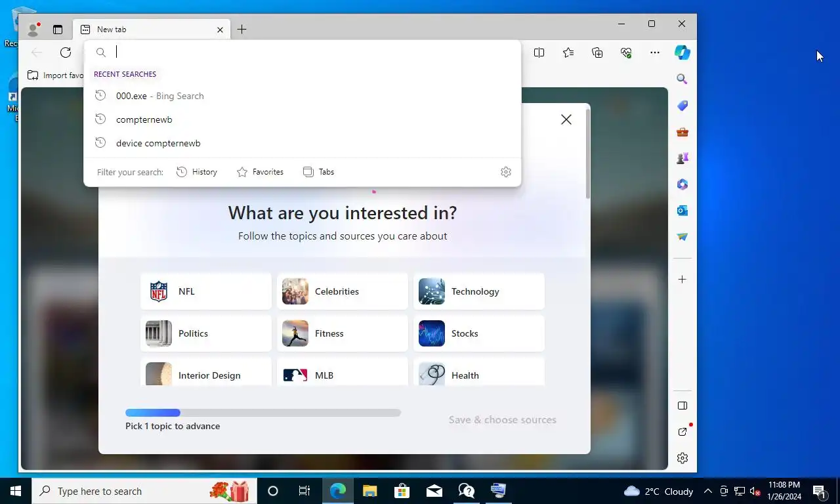Open sidebar Tools briefcase icon
This screenshot has width=840, height=504.
pyautogui.click(x=682, y=132)
